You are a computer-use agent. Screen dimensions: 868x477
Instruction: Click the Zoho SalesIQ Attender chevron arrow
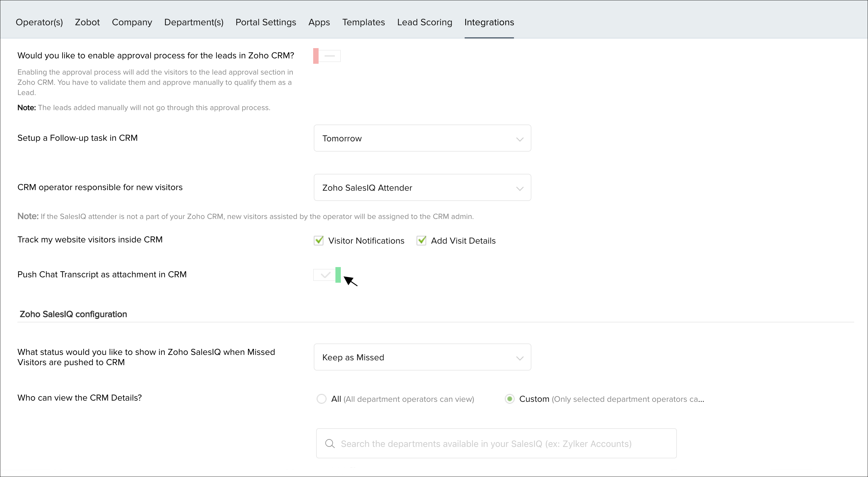(x=520, y=189)
